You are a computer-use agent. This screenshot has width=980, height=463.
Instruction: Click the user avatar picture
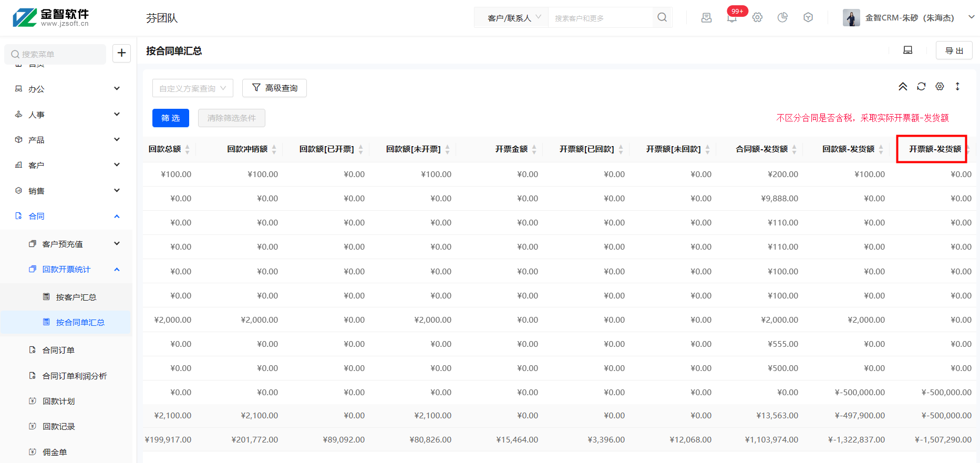coord(851,17)
